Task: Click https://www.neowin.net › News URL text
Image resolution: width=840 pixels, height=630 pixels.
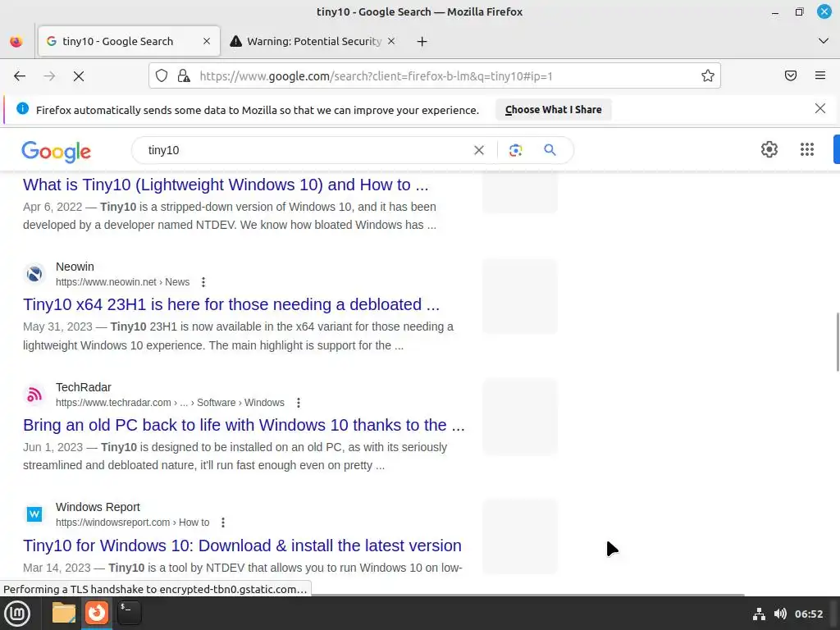Action: click(x=123, y=282)
